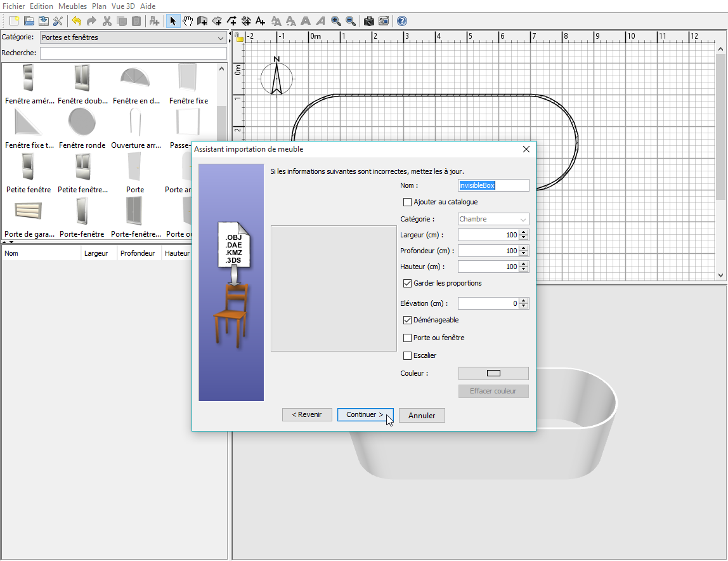
Task: Click the Effacer couleur button
Action: [x=493, y=391]
